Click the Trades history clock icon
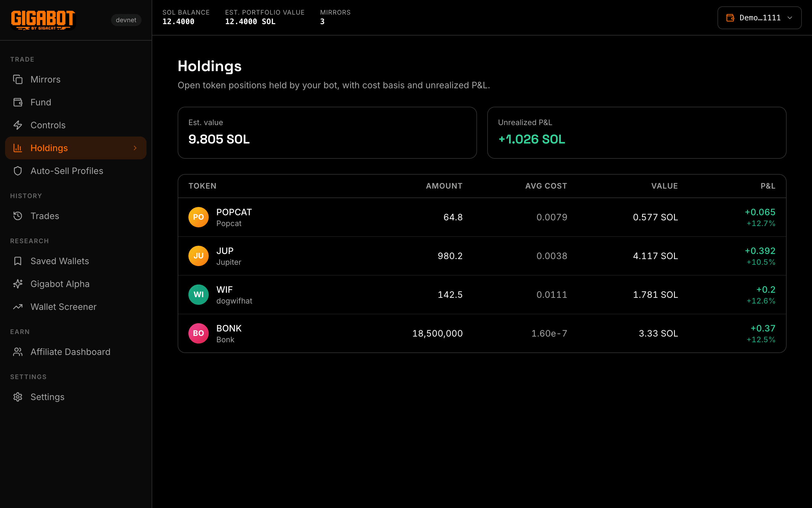This screenshot has height=508, width=812. (x=18, y=216)
